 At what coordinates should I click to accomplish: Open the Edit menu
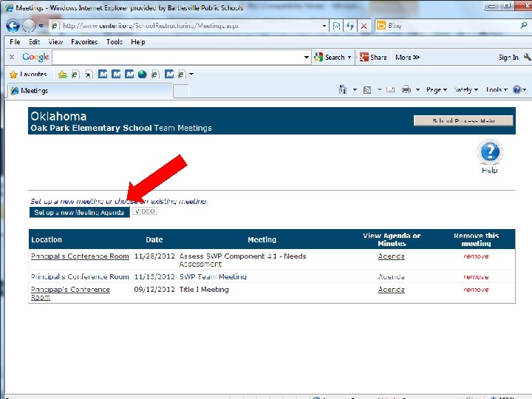(34, 41)
